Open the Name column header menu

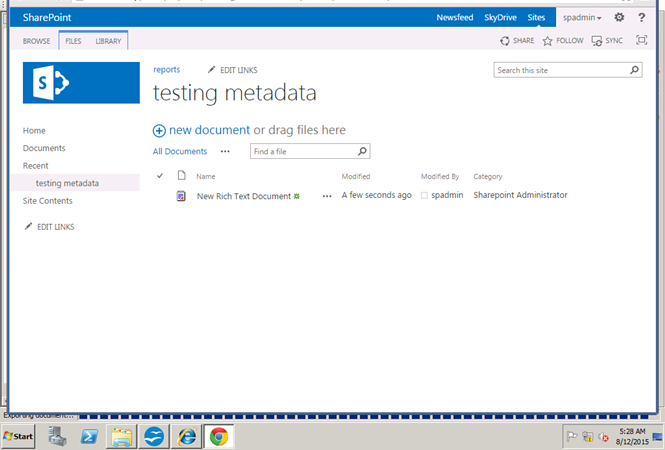click(206, 176)
